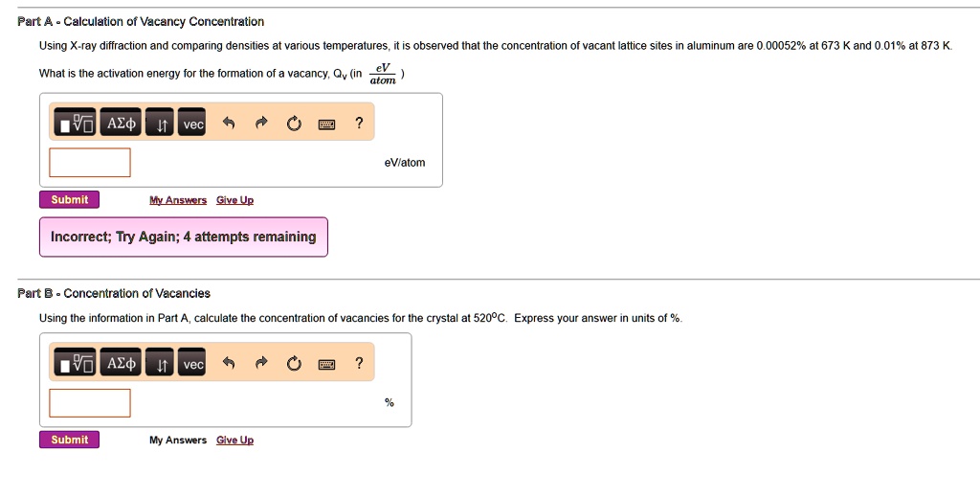Viewport: 980px width, 497px height.
Task: Show keyboard shortcuts in Part B toolbar
Action: (326, 365)
